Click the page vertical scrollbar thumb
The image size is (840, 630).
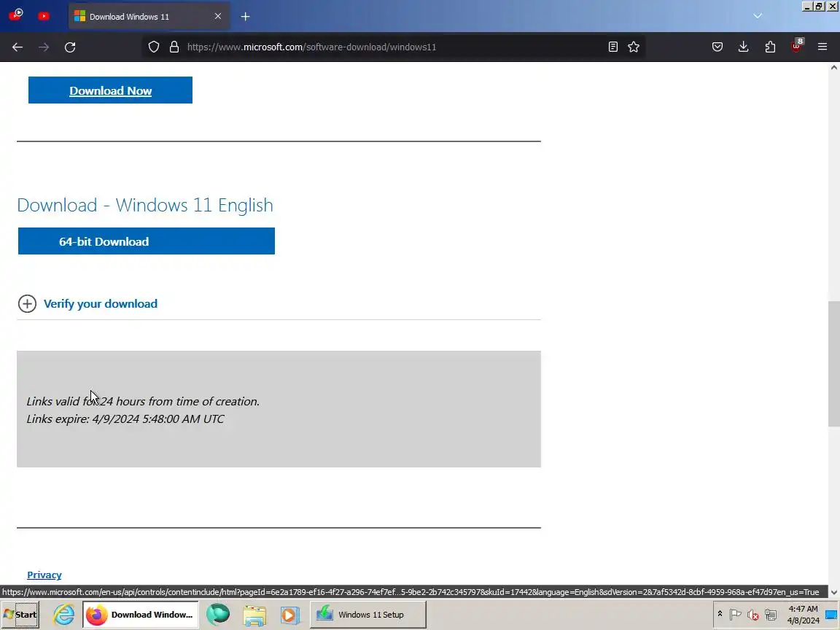coord(833,365)
